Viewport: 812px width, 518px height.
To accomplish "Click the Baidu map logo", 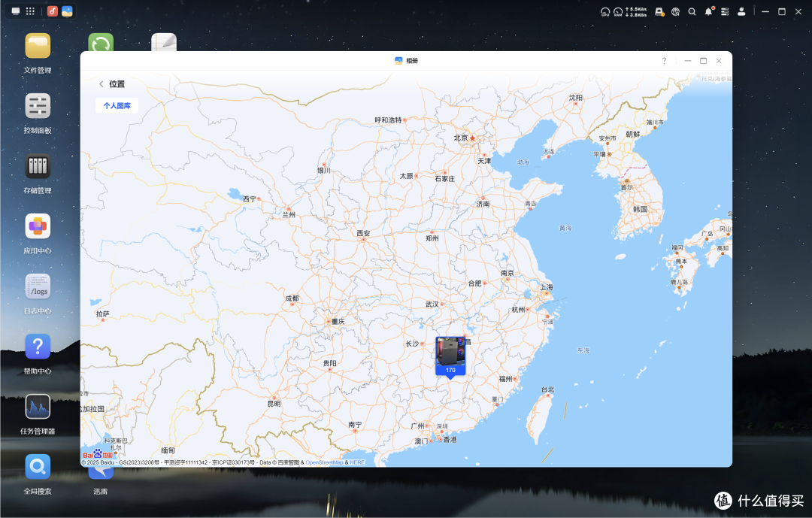I will [x=98, y=454].
